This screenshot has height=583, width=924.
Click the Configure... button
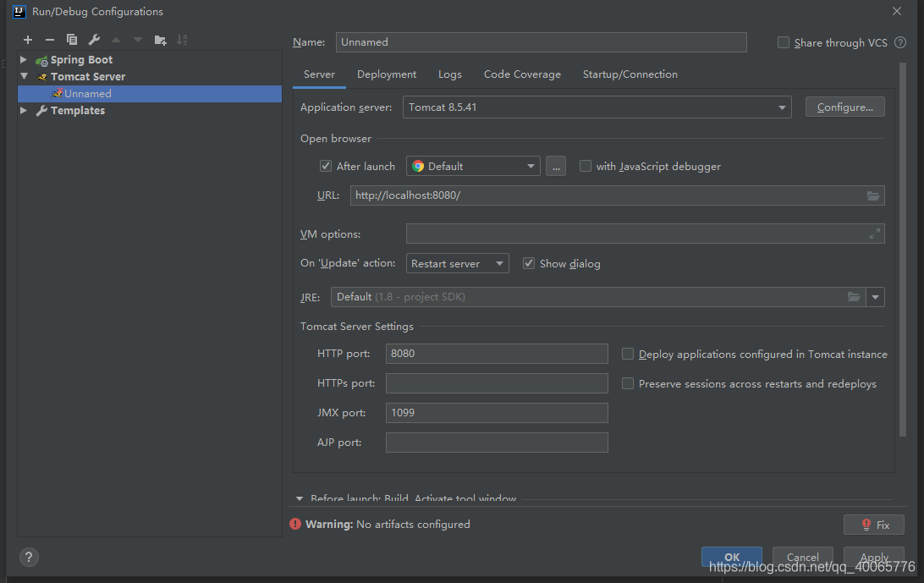(x=844, y=107)
